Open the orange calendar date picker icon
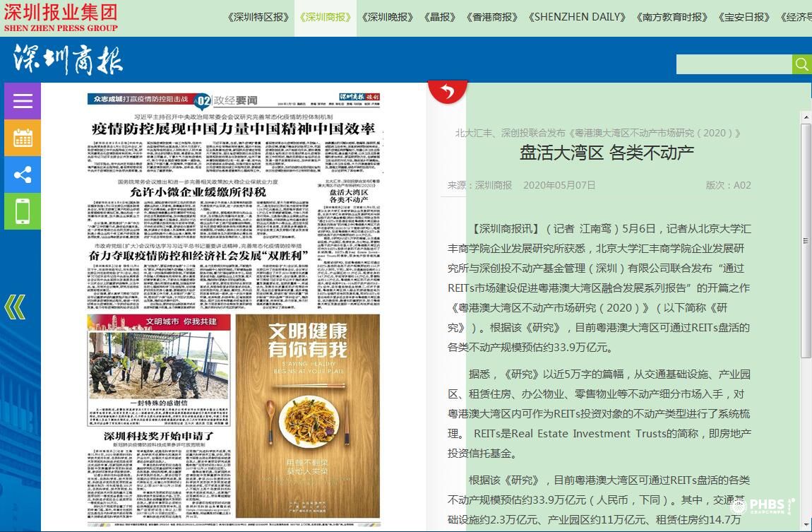Screen dimensions: 812x532 23,138
